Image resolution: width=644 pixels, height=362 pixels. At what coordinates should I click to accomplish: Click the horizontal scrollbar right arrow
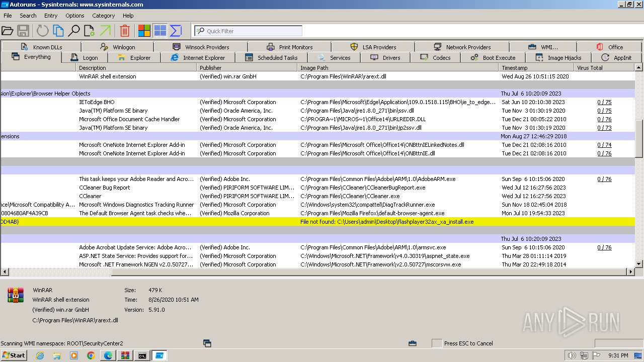click(630, 272)
